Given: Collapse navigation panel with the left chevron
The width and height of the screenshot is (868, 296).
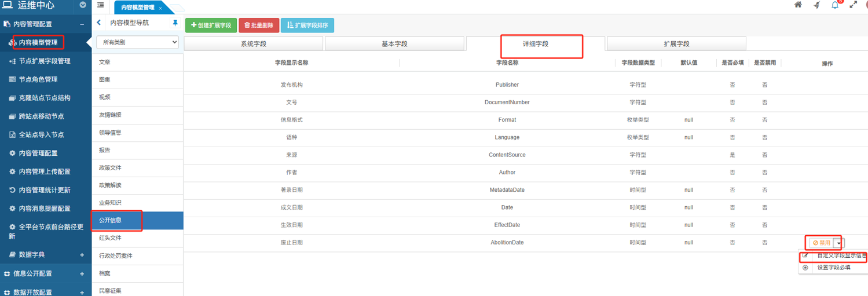Looking at the screenshot, I should tap(99, 23).
